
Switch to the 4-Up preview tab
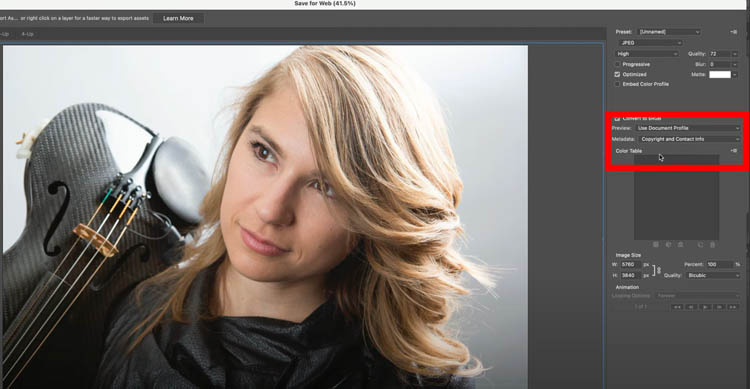(27, 34)
